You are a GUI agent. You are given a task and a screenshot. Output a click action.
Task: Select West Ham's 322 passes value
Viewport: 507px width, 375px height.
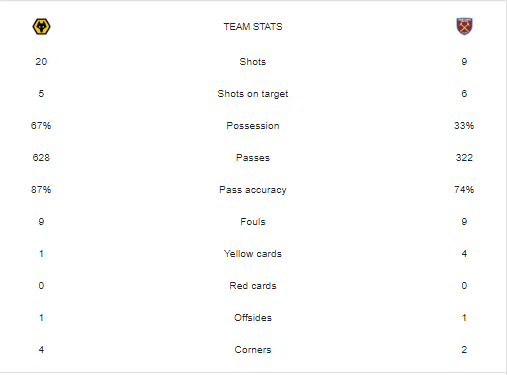point(464,158)
